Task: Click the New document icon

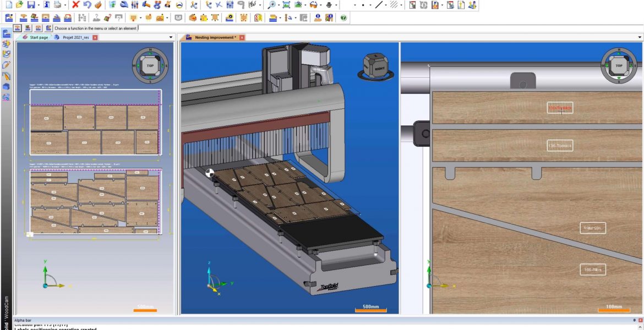Action: pos(8,5)
